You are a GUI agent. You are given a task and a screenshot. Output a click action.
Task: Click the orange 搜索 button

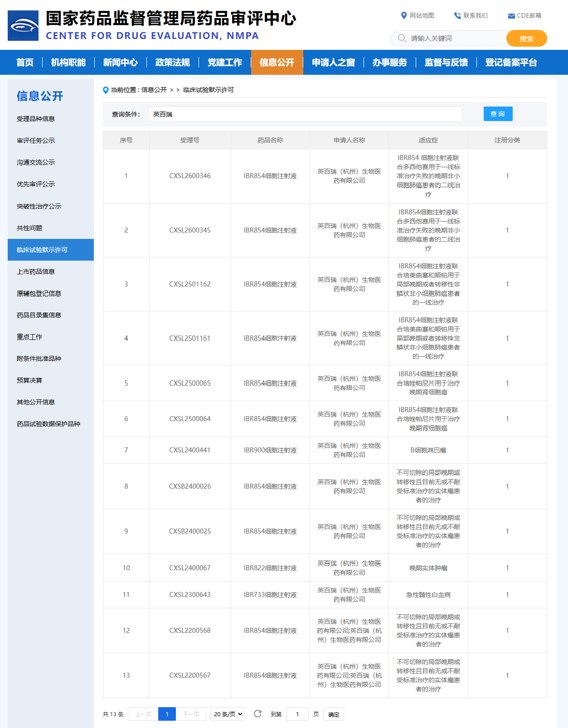(x=527, y=39)
